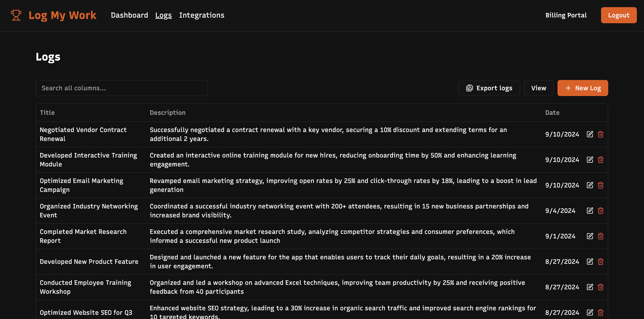The height and width of the screenshot is (319, 644).
Task: Select the 9/1/2024 date cell
Action: click(x=560, y=236)
